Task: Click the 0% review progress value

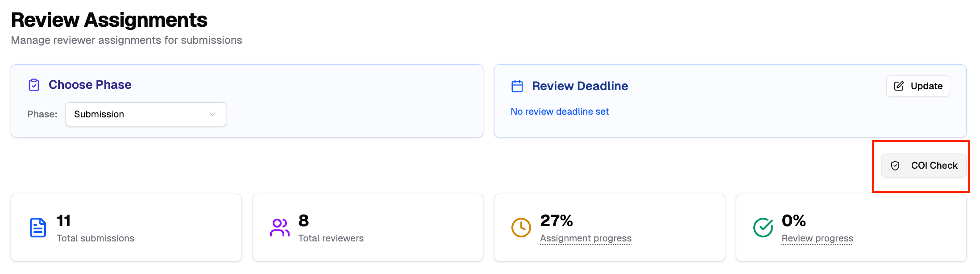Action: [x=793, y=220]
